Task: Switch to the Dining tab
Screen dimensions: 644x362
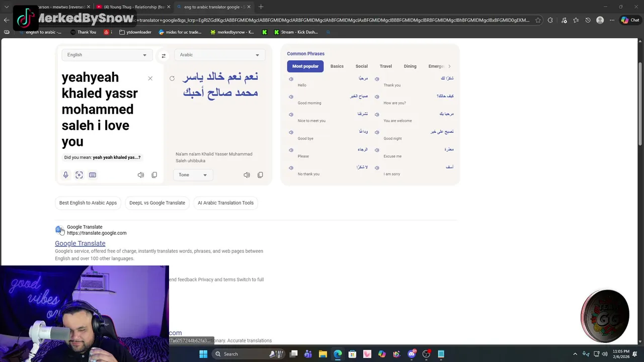Action: pos(410,66)
